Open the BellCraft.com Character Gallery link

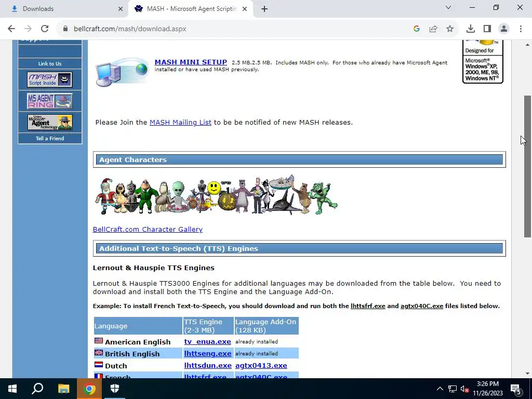(148, 229)
